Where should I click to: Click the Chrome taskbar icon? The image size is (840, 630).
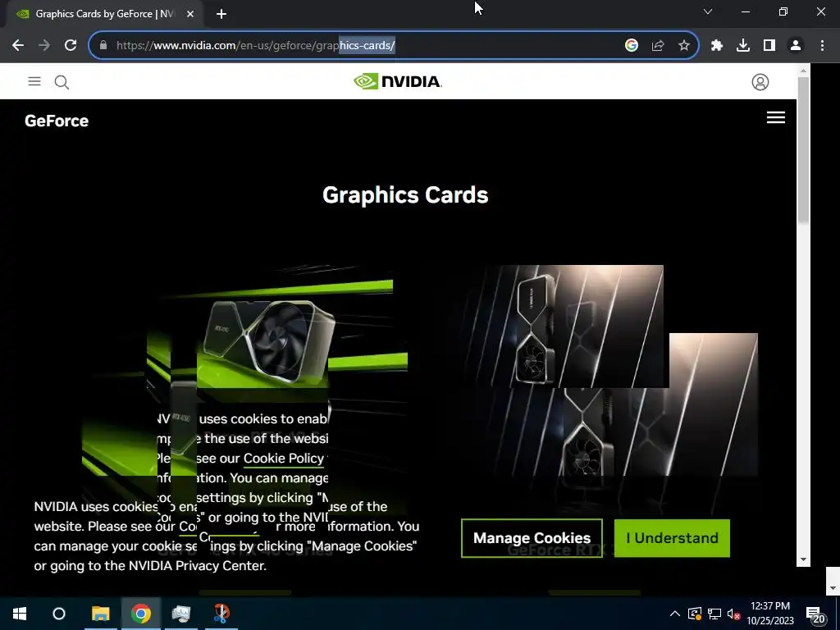pos(141,614)
